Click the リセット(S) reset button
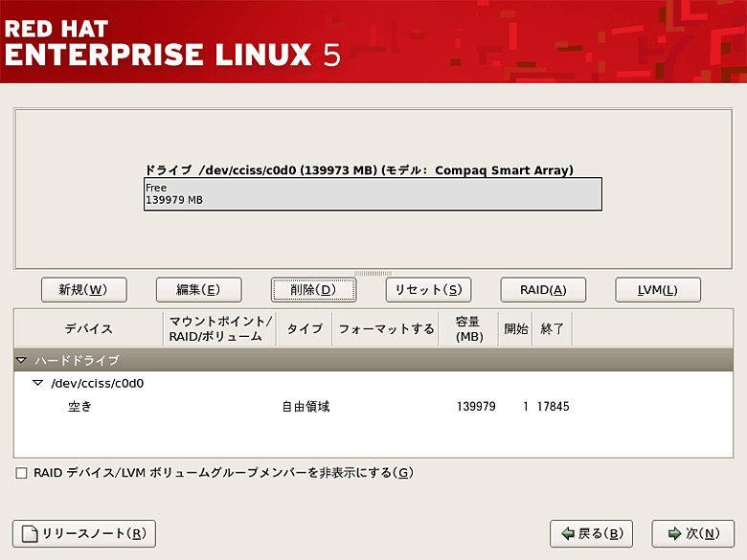This screenshot has width=747, height=560. pos(428,289)
